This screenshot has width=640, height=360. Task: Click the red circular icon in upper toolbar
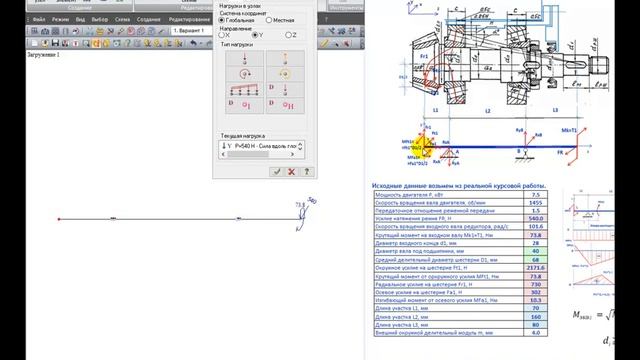point(131,31)
